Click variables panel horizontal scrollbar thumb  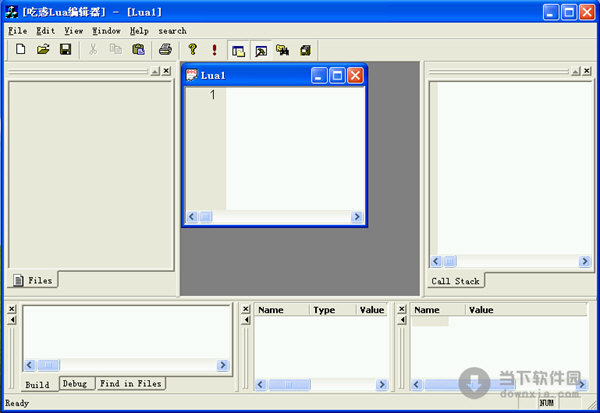click(289, 384)
